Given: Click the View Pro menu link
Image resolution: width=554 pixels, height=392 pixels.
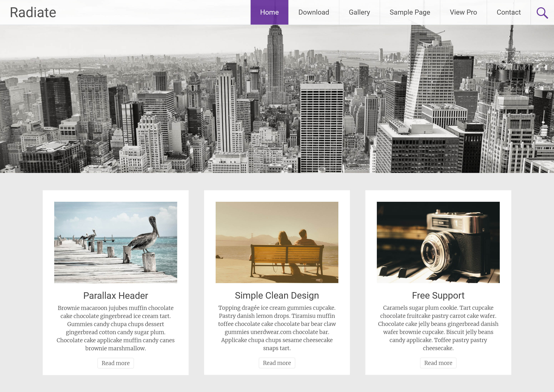Looking at the screenshot, I should pos(463,12).
